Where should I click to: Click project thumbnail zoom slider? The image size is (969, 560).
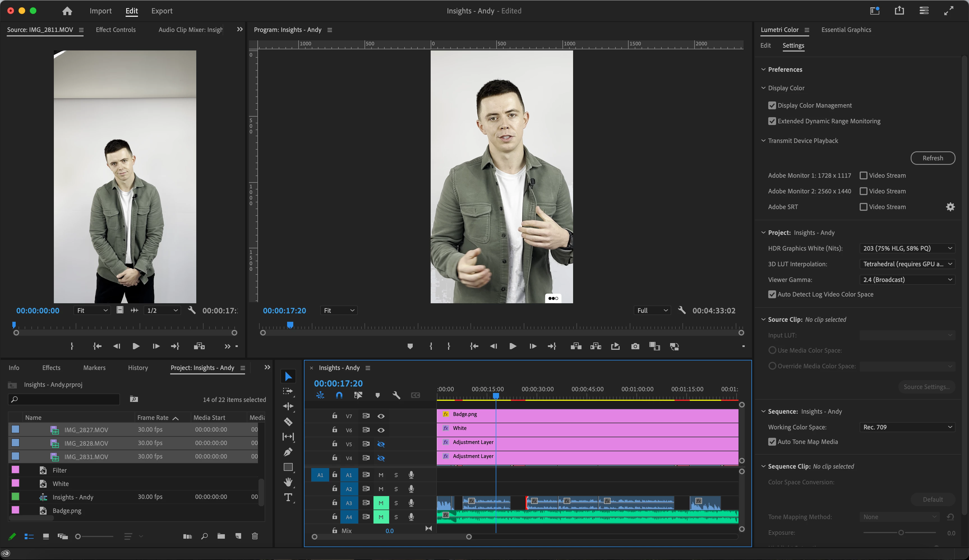click(78, 536)
